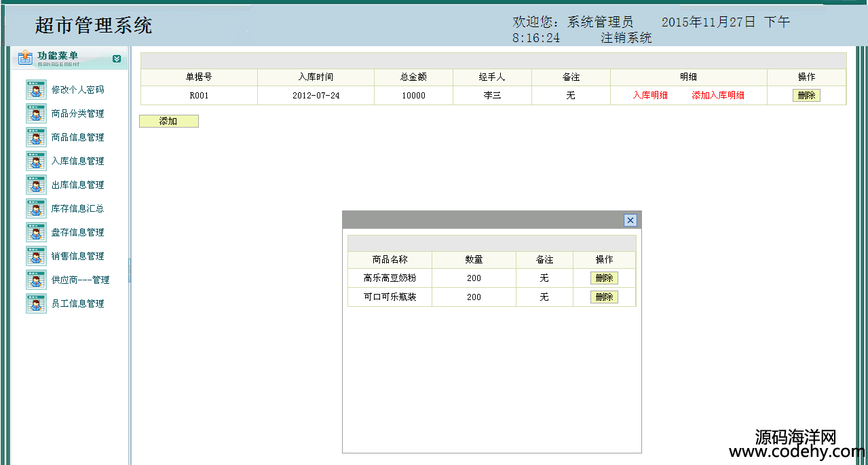
Task: Open 供应商---管理 menu item
Action: tap(80, 280)
